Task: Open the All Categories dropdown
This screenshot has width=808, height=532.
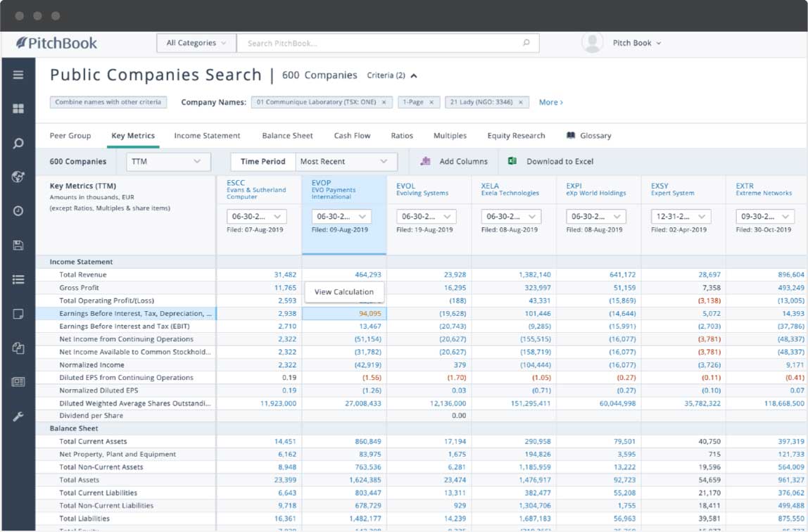Action: pos(195,43)
